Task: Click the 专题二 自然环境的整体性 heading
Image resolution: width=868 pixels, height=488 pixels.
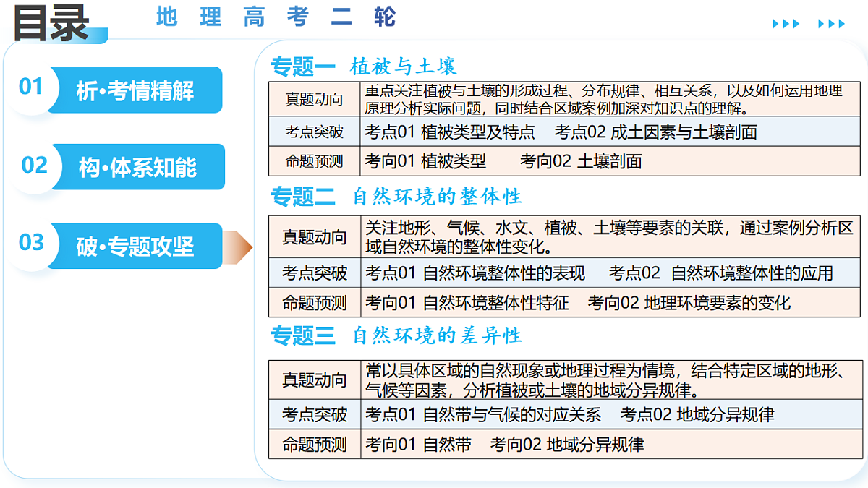Action: click(396, 197)
